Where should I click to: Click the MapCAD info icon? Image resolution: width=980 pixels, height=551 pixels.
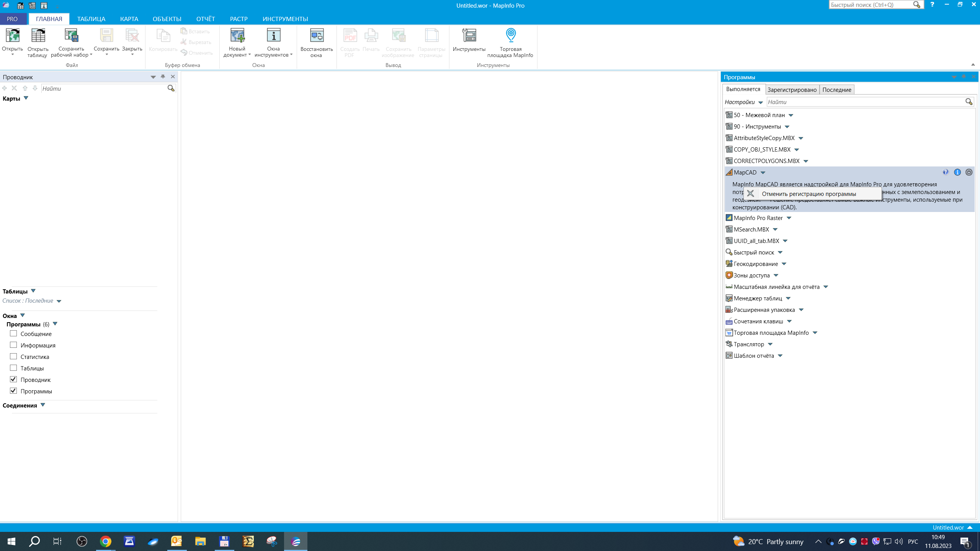point(957,172)
